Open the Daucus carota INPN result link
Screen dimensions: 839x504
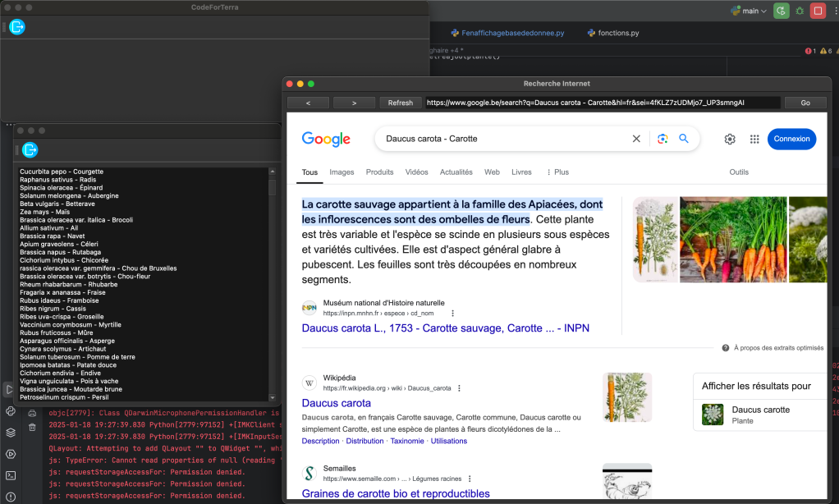coord(446,328)
